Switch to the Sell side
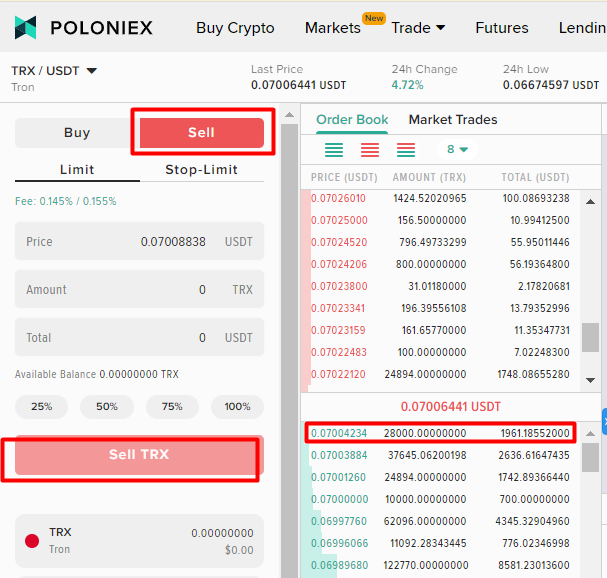Screen dimensions: 607x578 [202, 133]
